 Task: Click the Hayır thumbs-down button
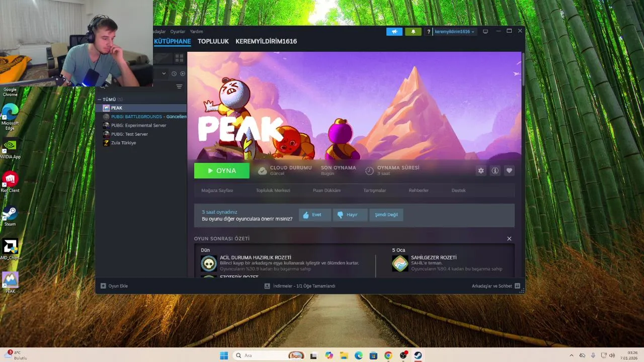point(350,215)
